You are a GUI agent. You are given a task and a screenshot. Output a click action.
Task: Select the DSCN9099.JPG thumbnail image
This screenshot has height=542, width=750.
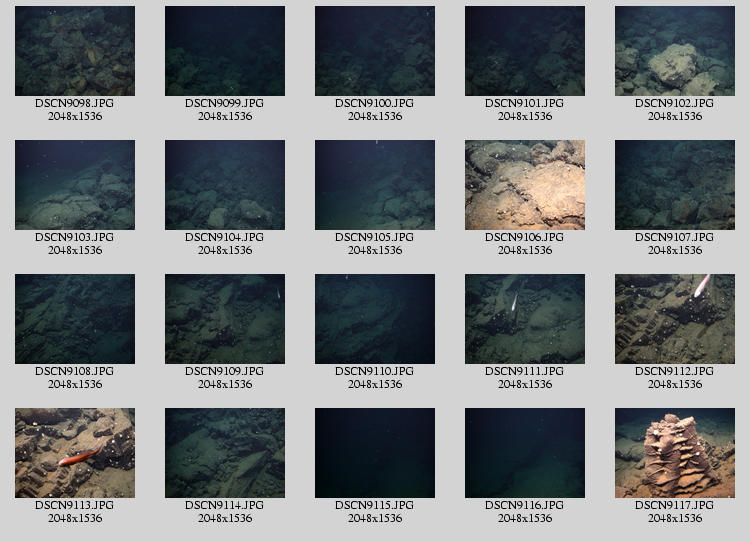coord(225,51)
